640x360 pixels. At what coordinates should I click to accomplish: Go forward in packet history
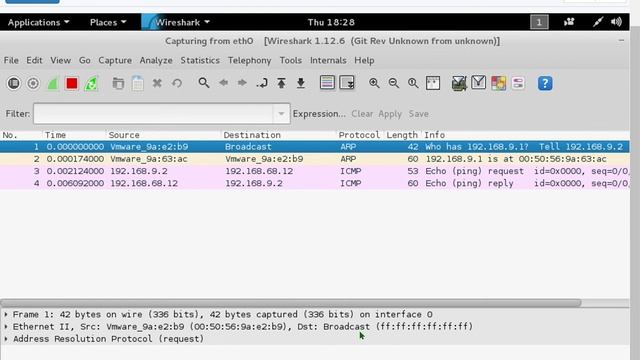(242, 83)
